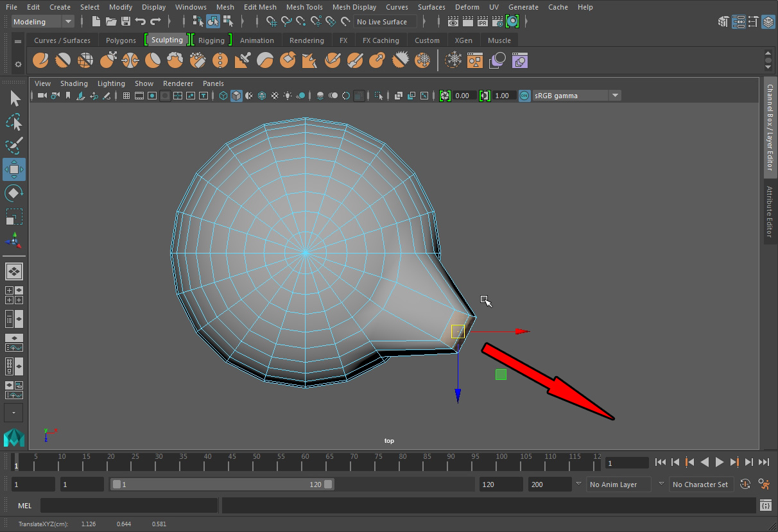The image size is (778, 532).
Task: Select the Move tool in the toolbox
Action: 14,169
